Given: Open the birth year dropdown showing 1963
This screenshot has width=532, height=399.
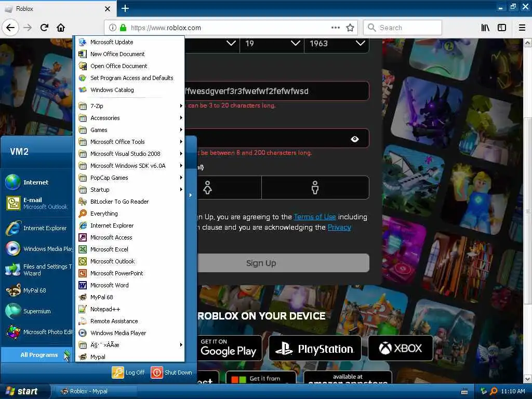Looking at the screenshot, I should 337,44.
